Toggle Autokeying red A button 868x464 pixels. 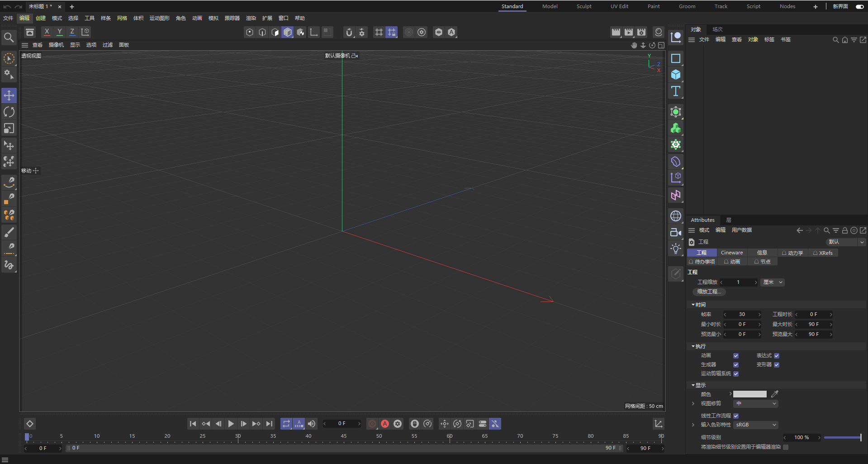point(385,424)
